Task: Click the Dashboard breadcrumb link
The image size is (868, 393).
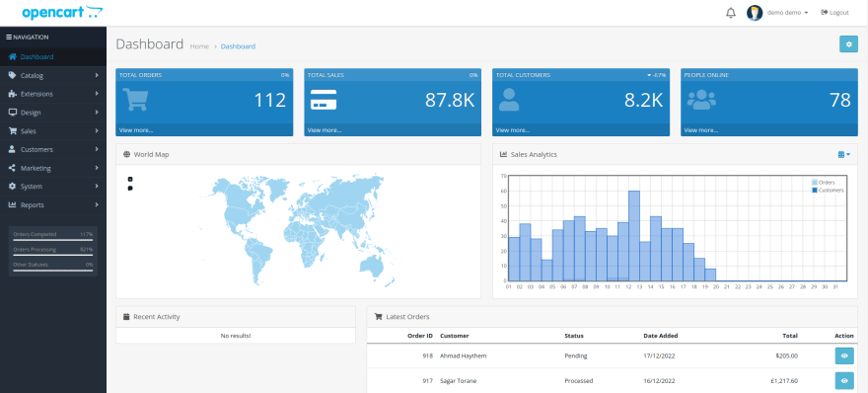Action: coord(238,46)
